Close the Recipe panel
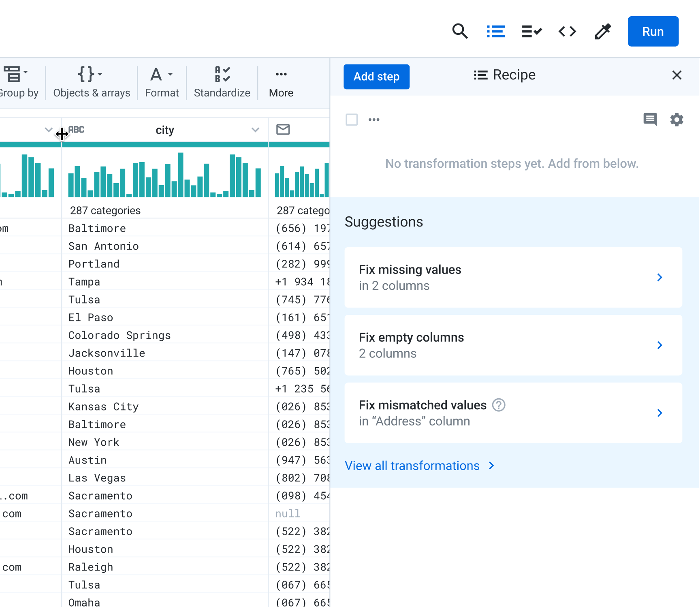The height and width of the screenshot is (607, 700). tap(677, 75)
